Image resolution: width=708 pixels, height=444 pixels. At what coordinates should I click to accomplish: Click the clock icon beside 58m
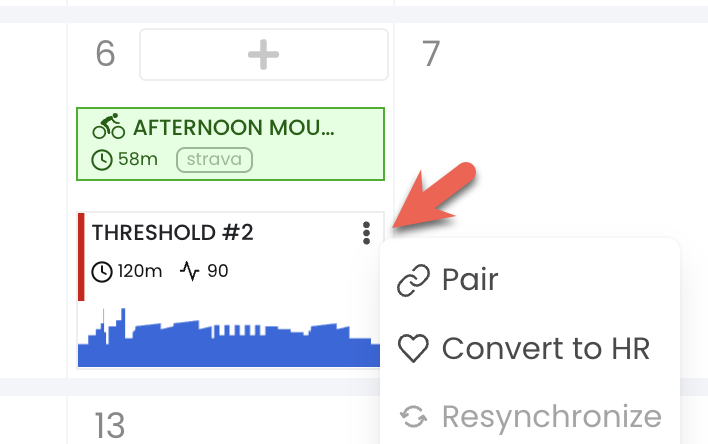(x=102, y=160)
